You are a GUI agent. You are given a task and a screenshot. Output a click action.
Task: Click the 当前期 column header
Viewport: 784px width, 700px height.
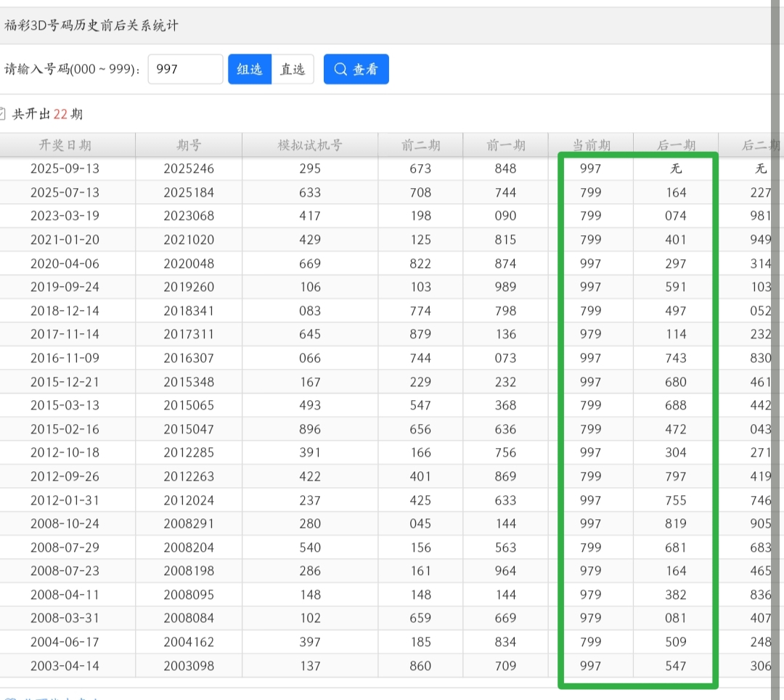pyautogui.click(x=591, y=145)
